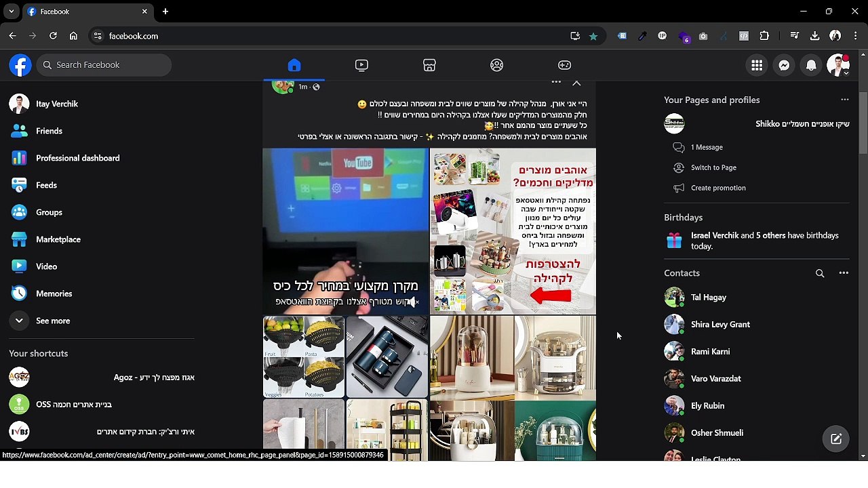Search contacts with magnifier icon
Screen dimensions: 868x488
coord(820,273)
